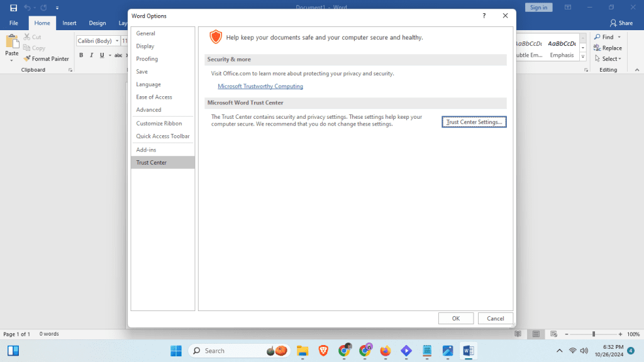Toggle Underline formatting
Screen dimensions: 644x362
click(102, 55)
